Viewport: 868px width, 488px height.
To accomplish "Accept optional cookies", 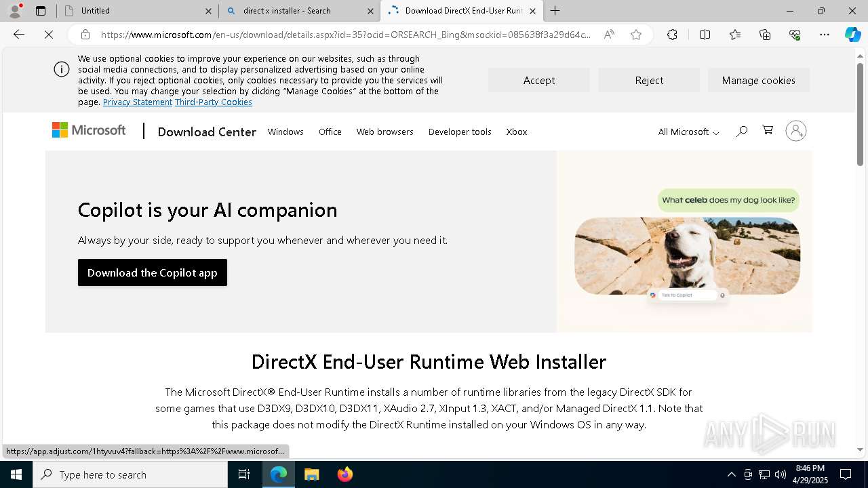I will point(539,80).
